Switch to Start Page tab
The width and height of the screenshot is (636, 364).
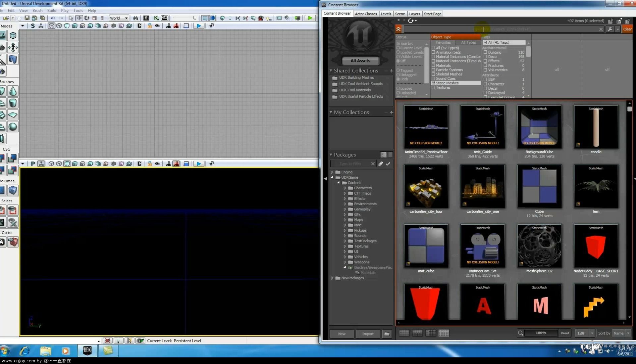coord(433,14)
